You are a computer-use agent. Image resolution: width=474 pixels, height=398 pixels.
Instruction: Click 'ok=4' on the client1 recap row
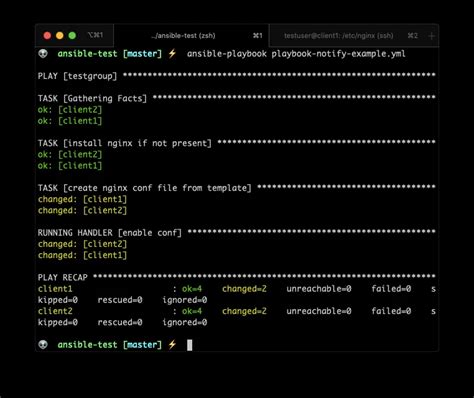pos(192,289)
